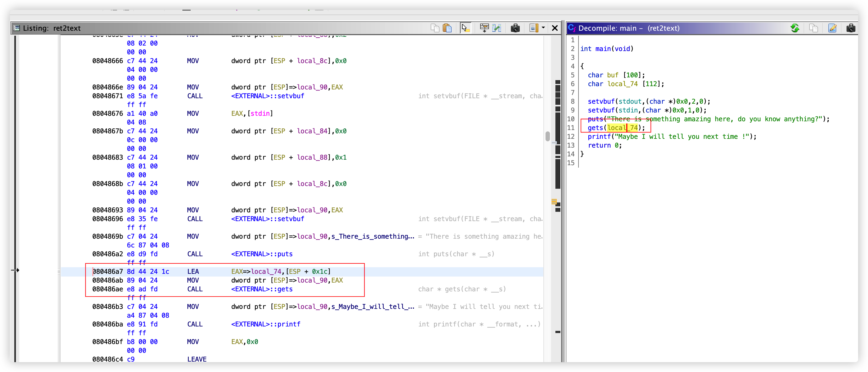Click local_88 operand at address 08048683
Screen dimensions: 868x372
tap(312, 157)
